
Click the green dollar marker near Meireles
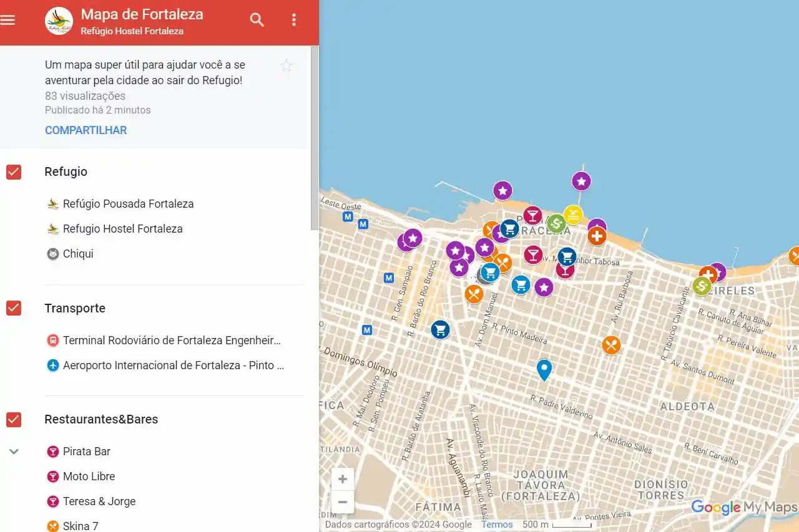point(702,286)
